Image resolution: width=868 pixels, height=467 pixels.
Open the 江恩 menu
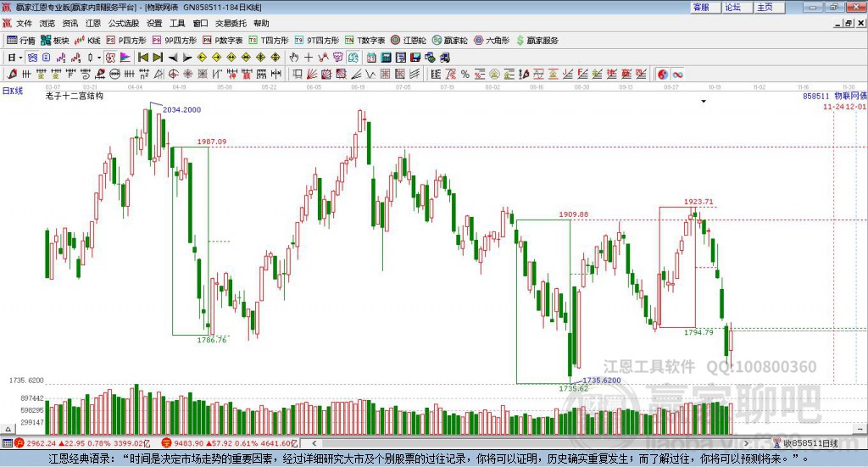pyautogui.click(x=93, y=23)
